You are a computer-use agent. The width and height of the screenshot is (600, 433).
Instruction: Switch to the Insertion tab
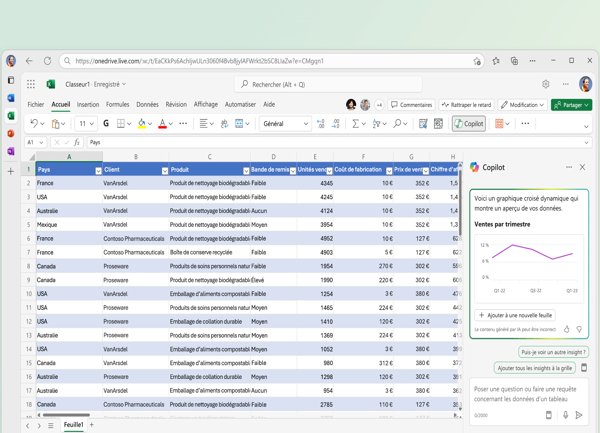88,104
